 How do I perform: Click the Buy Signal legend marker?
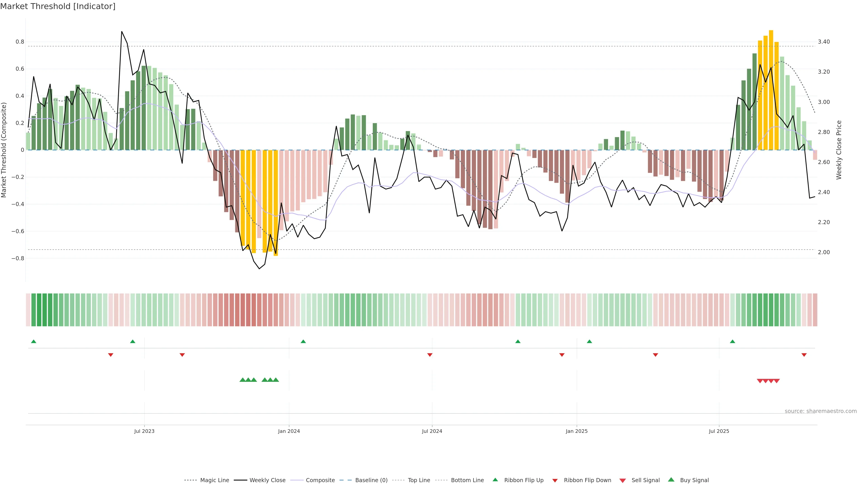point(671,480)
